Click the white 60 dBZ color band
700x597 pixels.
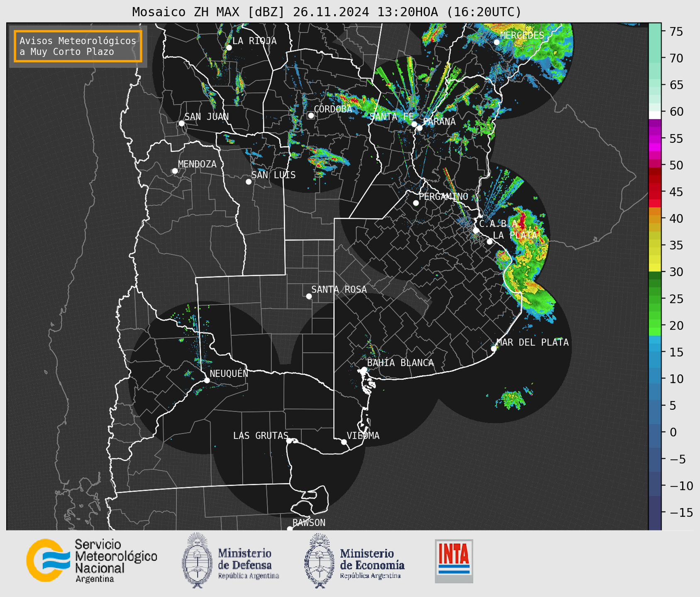click(x=655, y=115)
